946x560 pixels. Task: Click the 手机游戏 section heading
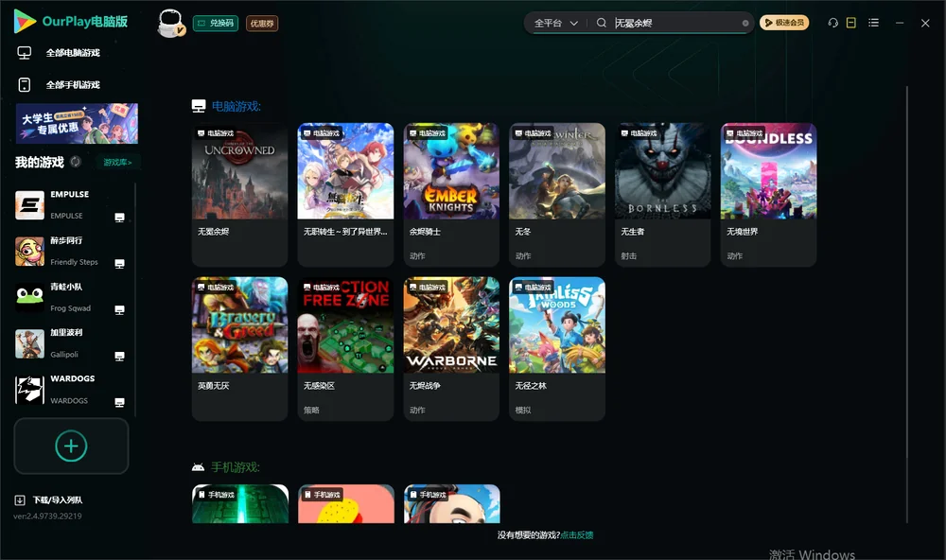click(236, 467)
